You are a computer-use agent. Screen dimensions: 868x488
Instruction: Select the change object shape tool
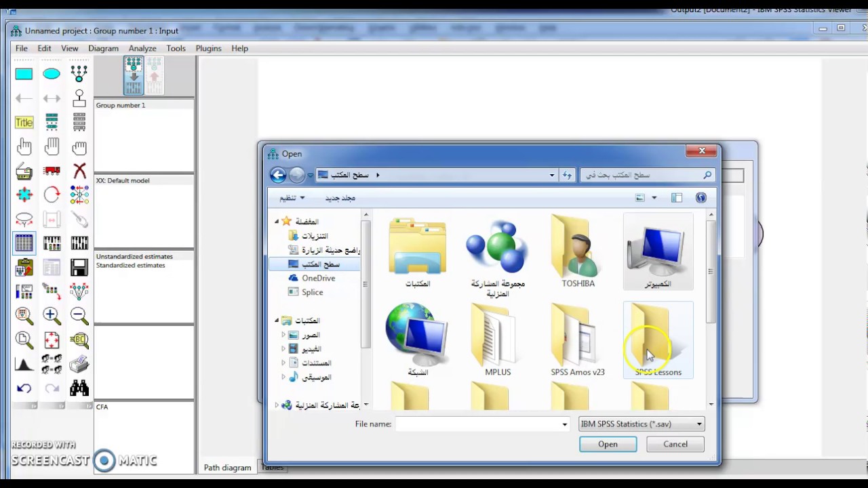click(24, 195)
